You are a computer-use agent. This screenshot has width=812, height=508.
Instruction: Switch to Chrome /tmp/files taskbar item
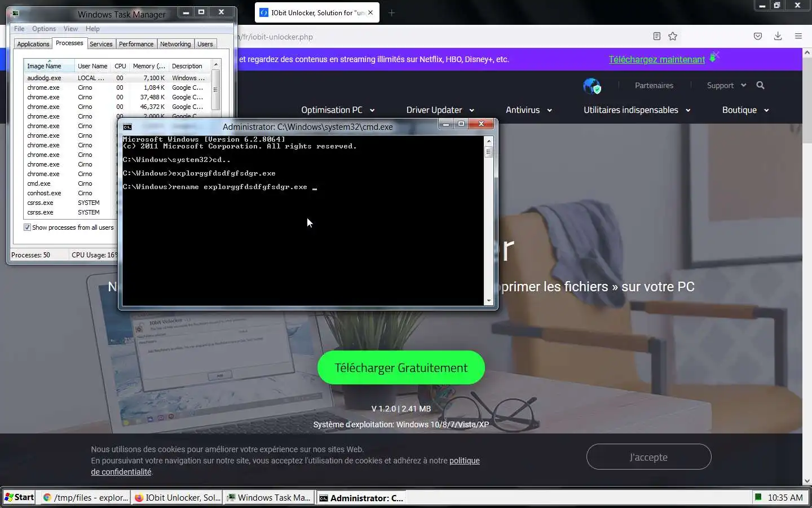pos(86,497)
